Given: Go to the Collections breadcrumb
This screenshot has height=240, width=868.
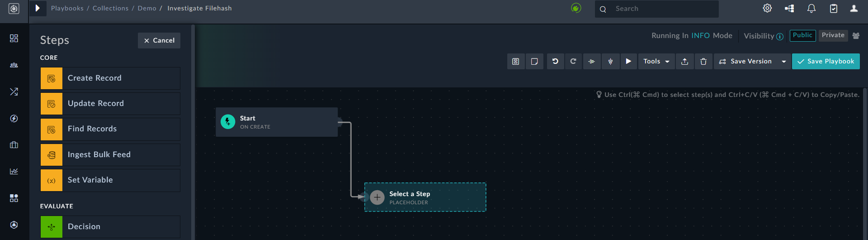Looking at the screenshot, I should point(111,8).
